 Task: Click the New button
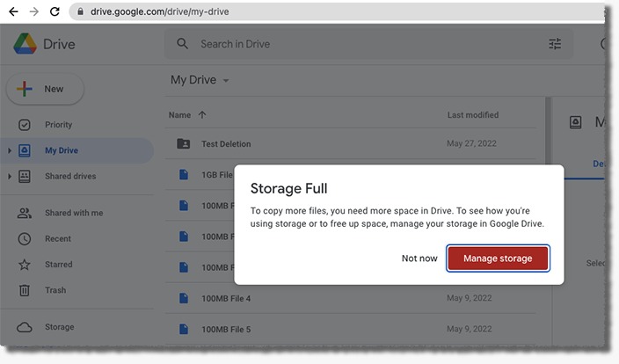45,89
